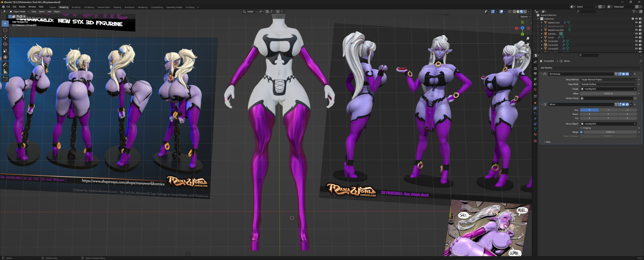Open the Object Data properties tab
The height and width of the screenshot is (260, 644).
535,129
